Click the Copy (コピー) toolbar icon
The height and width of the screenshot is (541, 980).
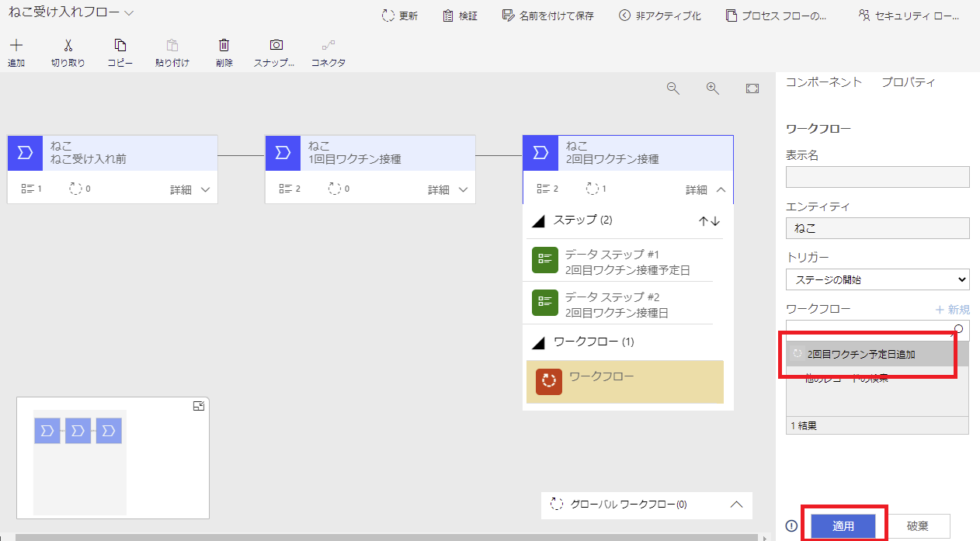tap(120, 46)
